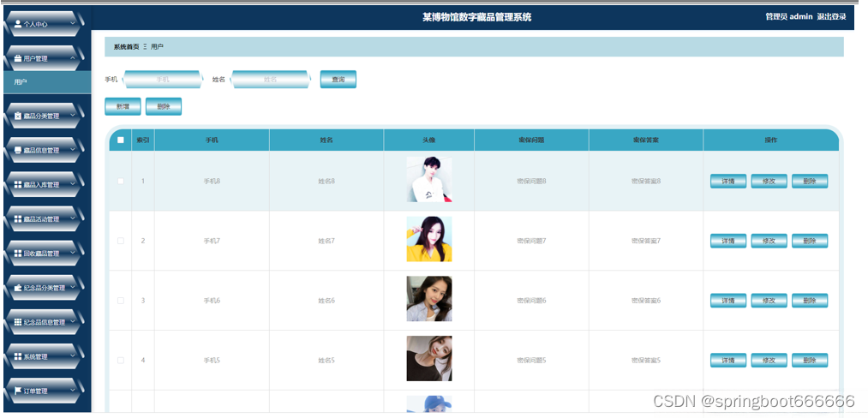The height and width of the screenshot is (418, 868).
Task: Click the icon beside 藏品信息管理
Action: (x=18, y=150)
